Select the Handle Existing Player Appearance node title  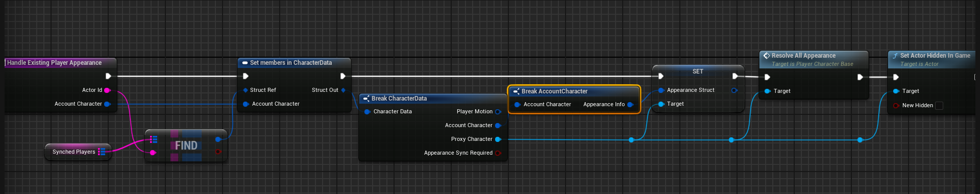54,63
